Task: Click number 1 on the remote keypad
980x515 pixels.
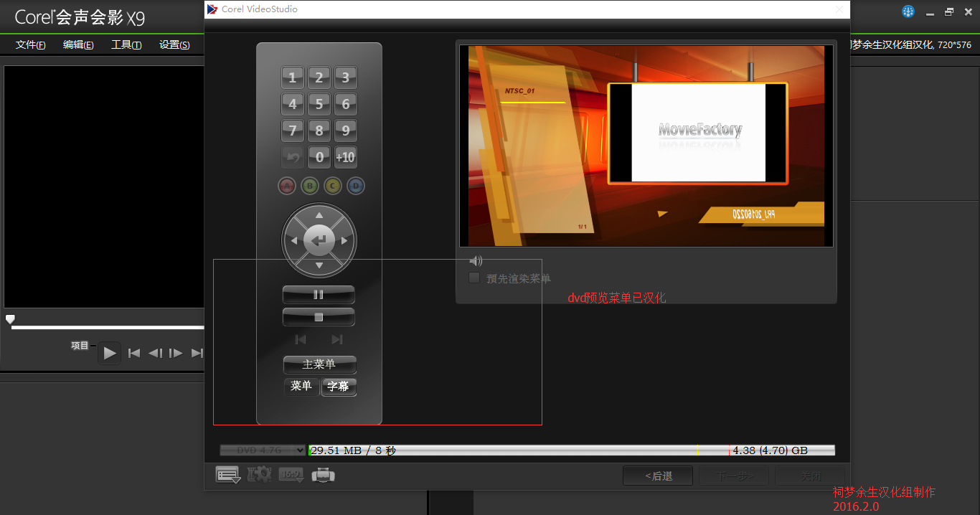Action: click(292, 78)
